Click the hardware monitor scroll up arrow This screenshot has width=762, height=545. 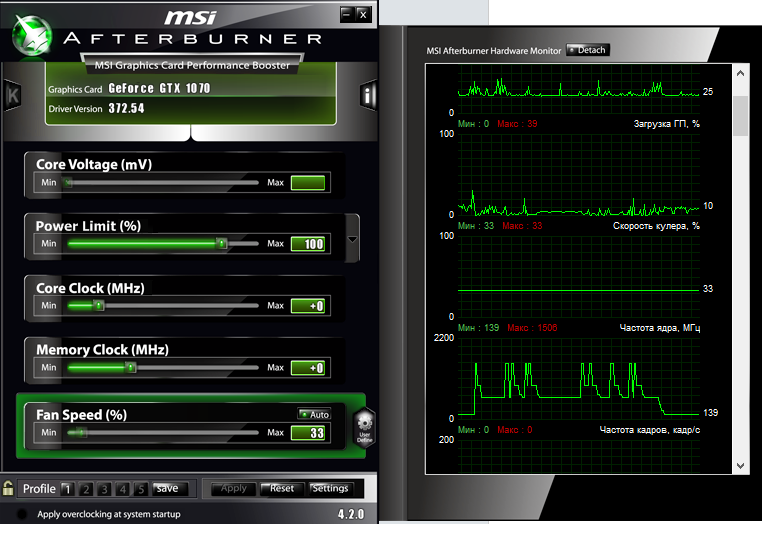click(x=740, y=73)
